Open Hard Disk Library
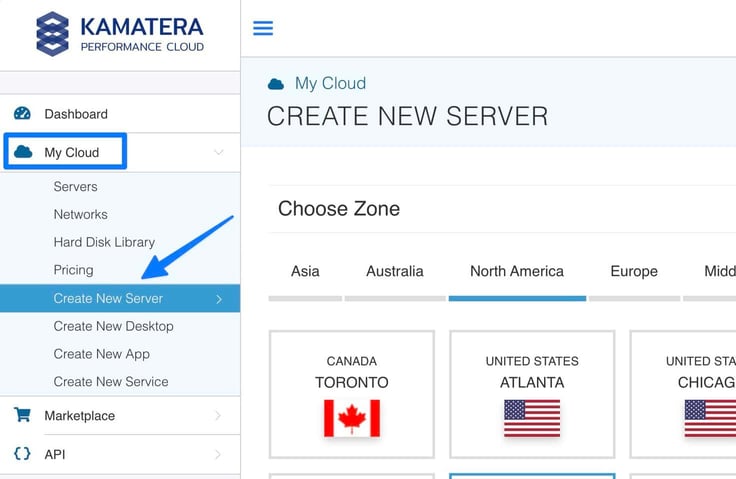 click(104, 242)
